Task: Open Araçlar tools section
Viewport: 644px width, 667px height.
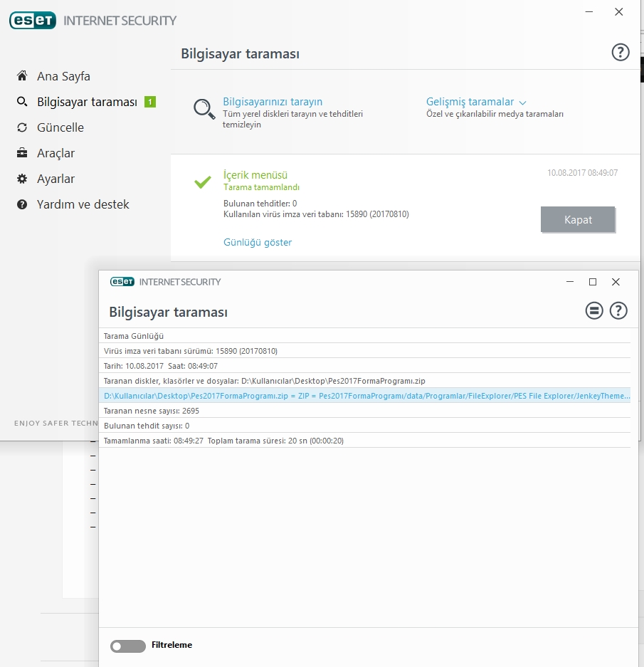Action: click(x=56, y=153)
